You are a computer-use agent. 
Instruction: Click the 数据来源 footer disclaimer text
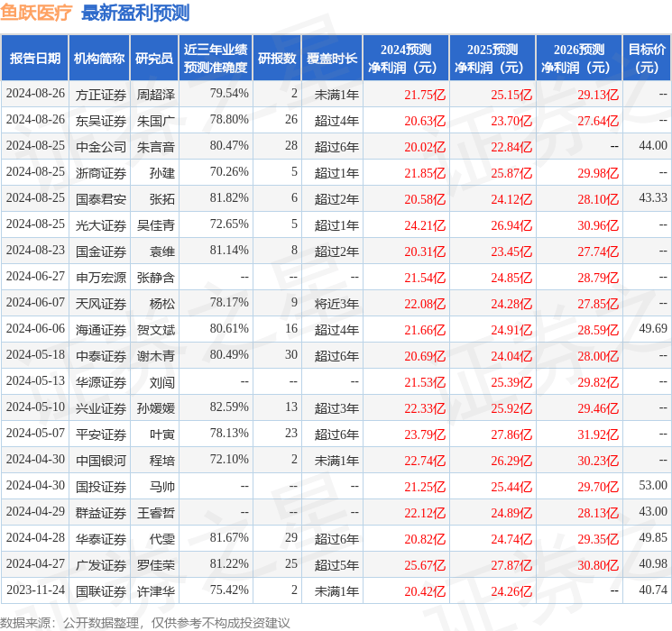click(145, 622)
